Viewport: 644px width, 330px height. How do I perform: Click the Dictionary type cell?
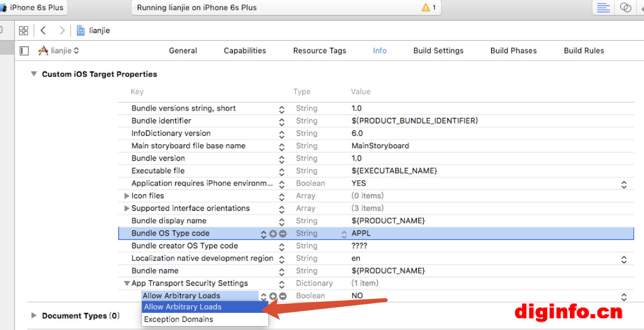point(315,283)
